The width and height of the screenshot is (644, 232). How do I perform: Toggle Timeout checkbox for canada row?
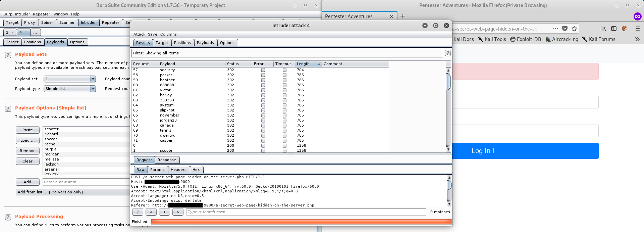(x=284, y=126)
